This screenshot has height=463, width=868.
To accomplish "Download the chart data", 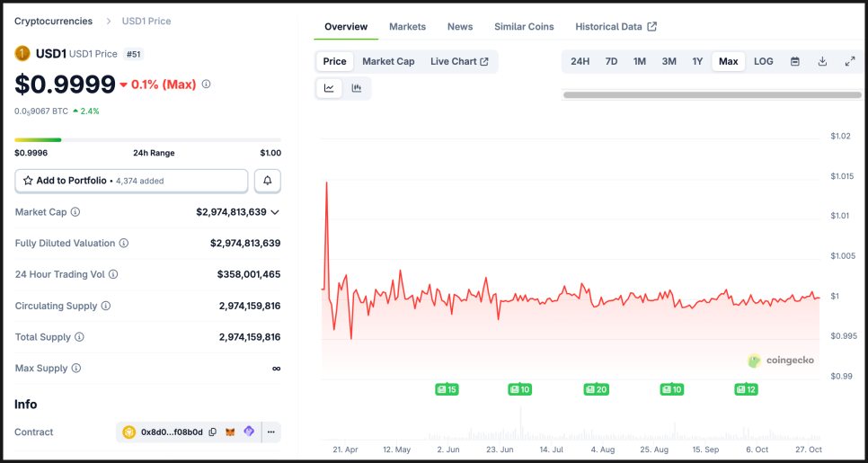I will point(822,61).
